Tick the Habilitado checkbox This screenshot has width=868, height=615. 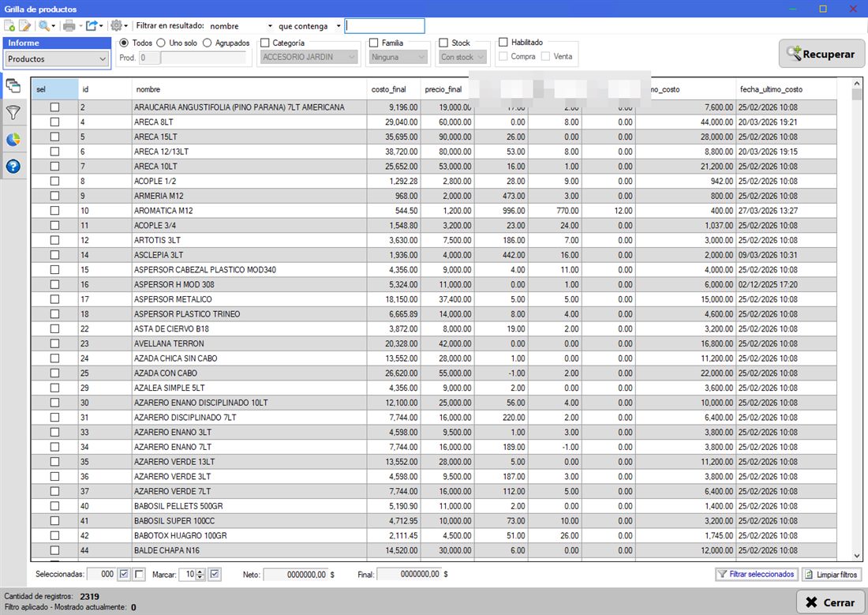pos(503,42)
